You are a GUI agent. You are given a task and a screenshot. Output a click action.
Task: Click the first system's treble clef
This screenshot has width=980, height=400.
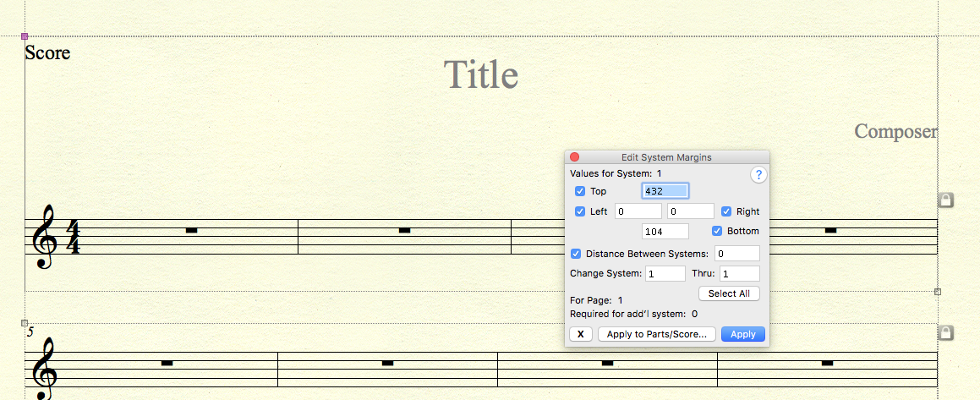click(43, 231)
